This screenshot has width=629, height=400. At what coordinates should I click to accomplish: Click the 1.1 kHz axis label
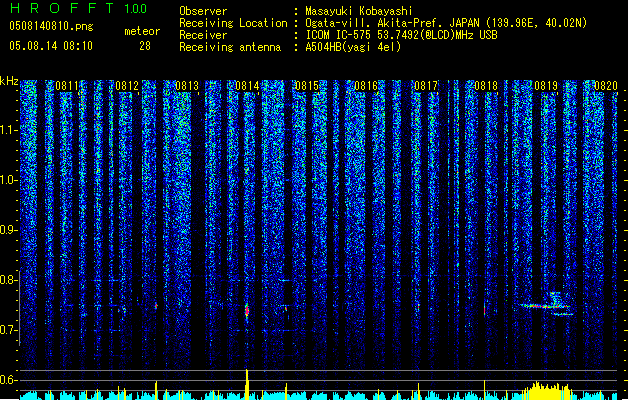(x=9, y=130)
